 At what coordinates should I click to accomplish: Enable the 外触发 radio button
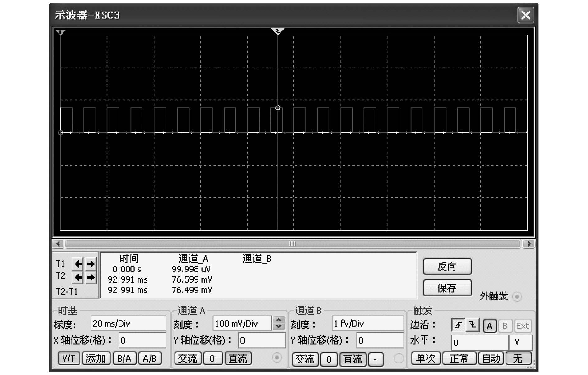coord(517,296)
